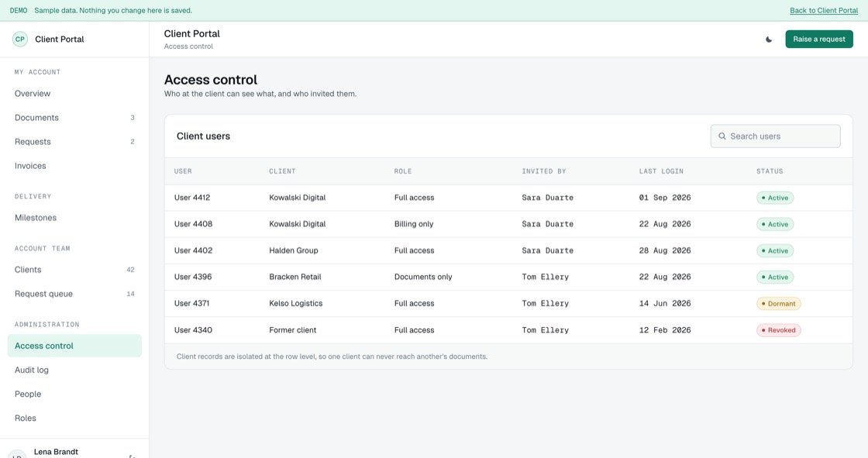This screenshot has width=868, height=458.
Task: Click the CP logo badge in the sidebar
Action: coord(20,40)
